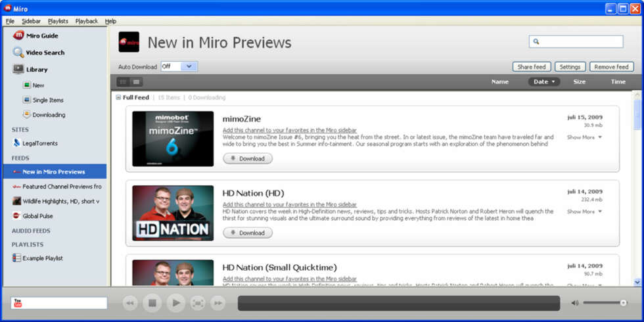Click the play button

[176, 303]
